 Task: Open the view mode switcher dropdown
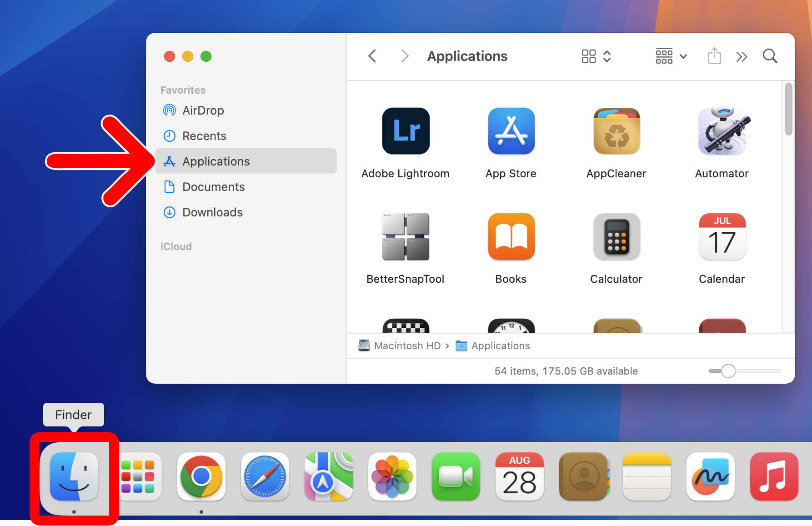pyautogui.click(x=596, y=56)
